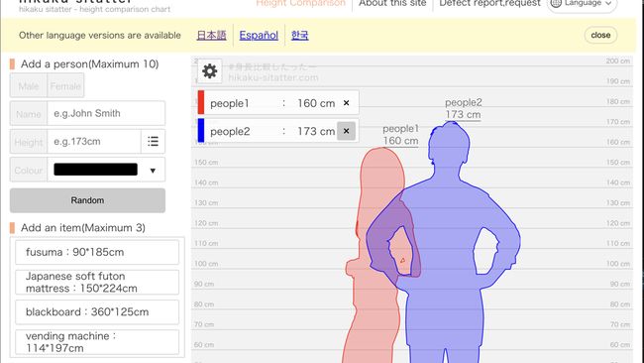Select Female gender toggle
Viewport: 644px width, 363px height.
[x=65, y=86]
